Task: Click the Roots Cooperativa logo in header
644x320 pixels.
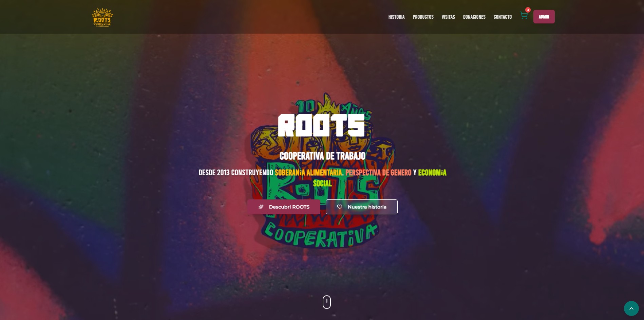Action: coord(102,17)
